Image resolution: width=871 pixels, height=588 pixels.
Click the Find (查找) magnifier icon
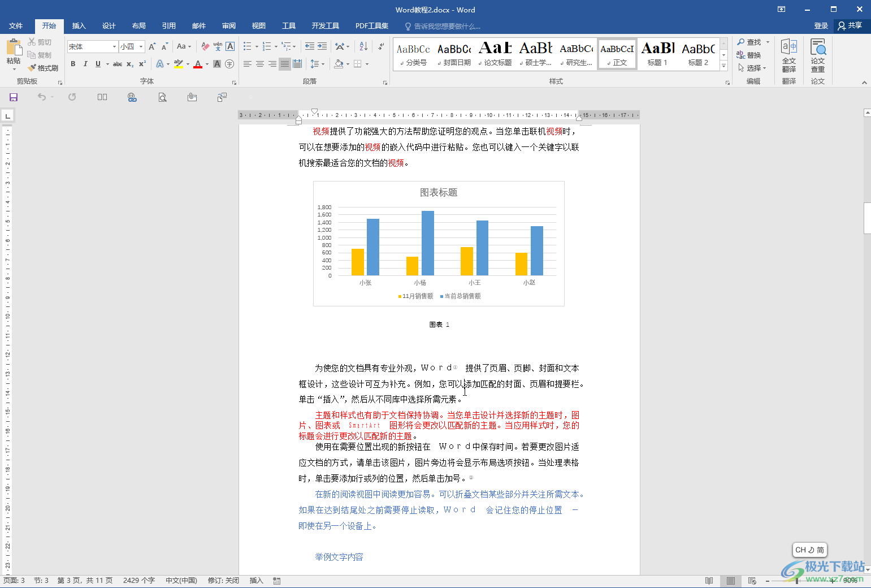coord(741,42)
